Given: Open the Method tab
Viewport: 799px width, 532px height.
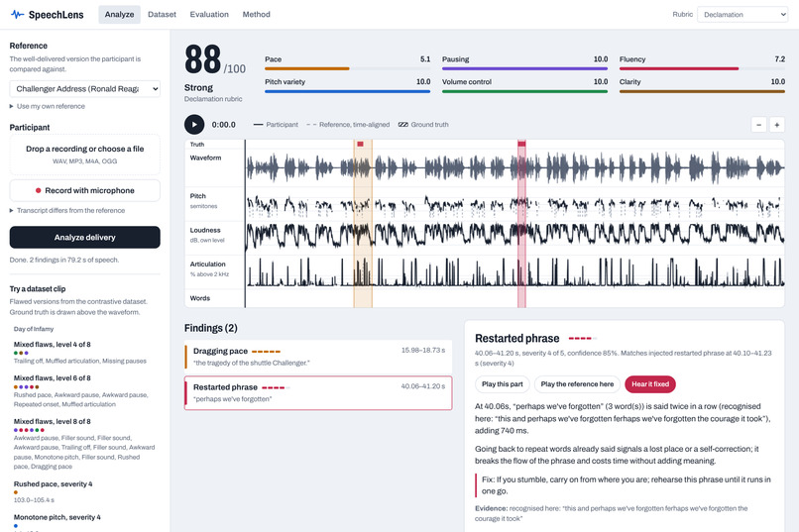Looking at the screenshot, I should [257, 14].
